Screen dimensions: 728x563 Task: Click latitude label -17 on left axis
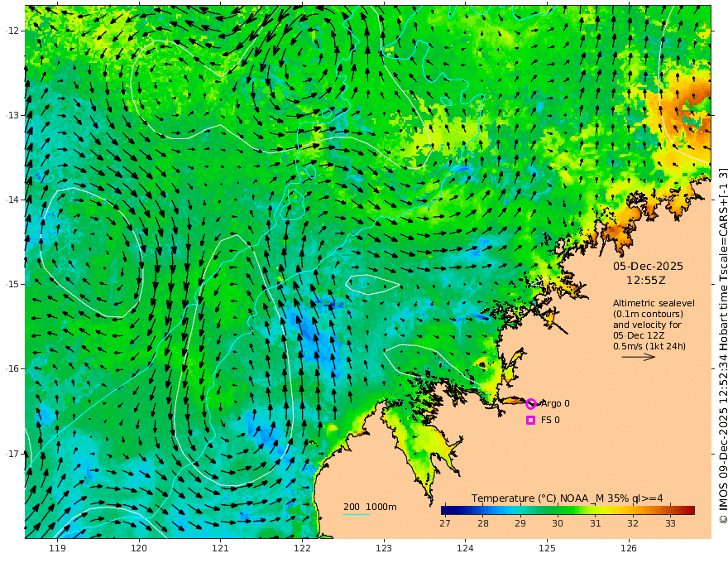coord(12,454)
